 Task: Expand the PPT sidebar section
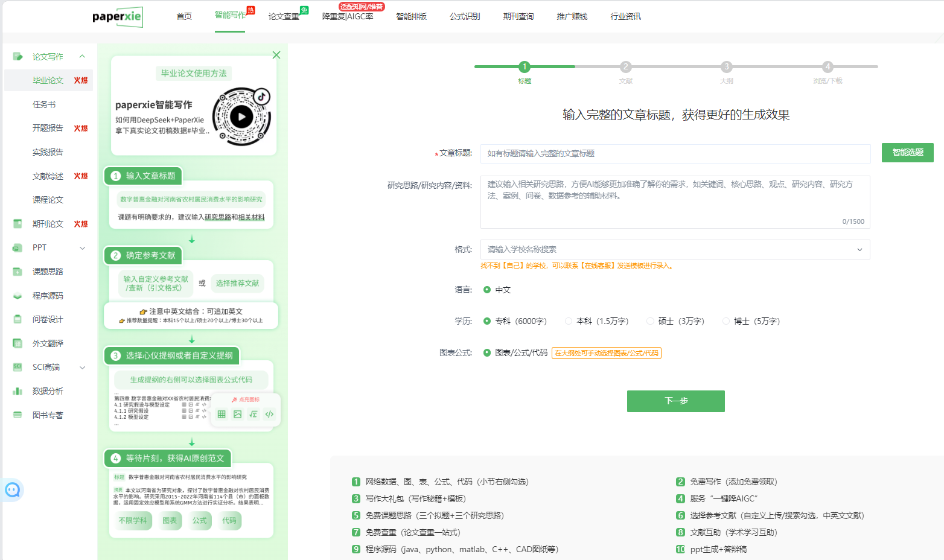coord(83,247)
